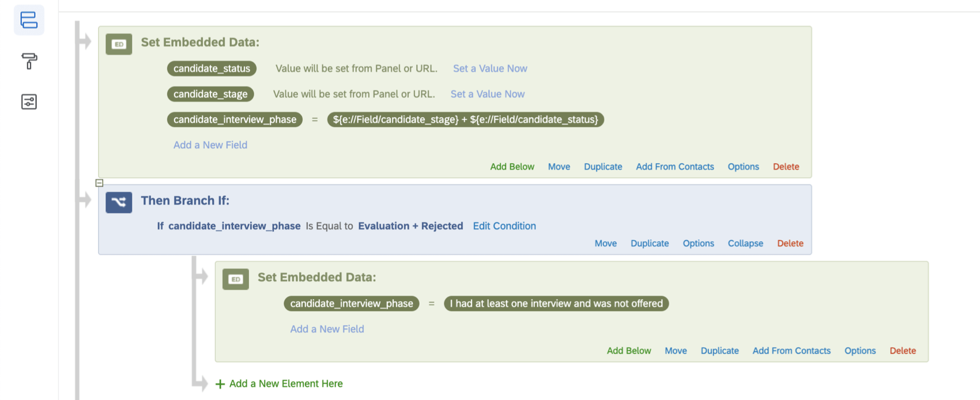
Task: Open the survey flow icon in sidebar
Action: (29, 20)
